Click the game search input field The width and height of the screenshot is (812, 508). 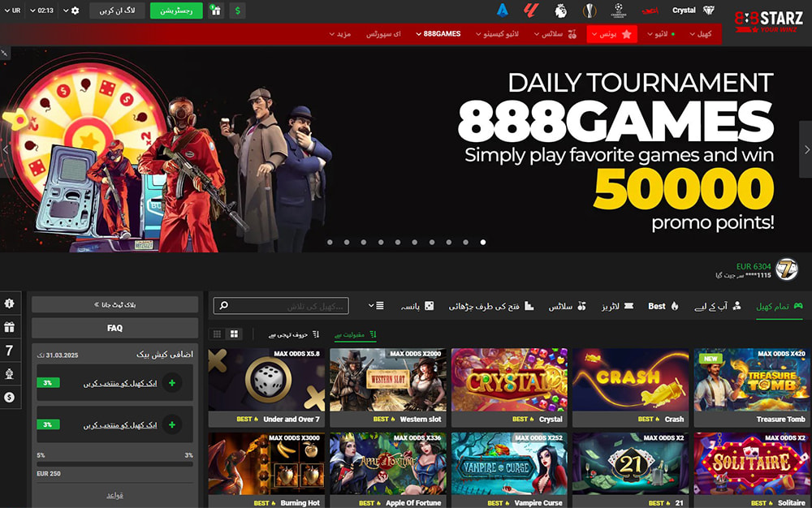click(281, 306)
